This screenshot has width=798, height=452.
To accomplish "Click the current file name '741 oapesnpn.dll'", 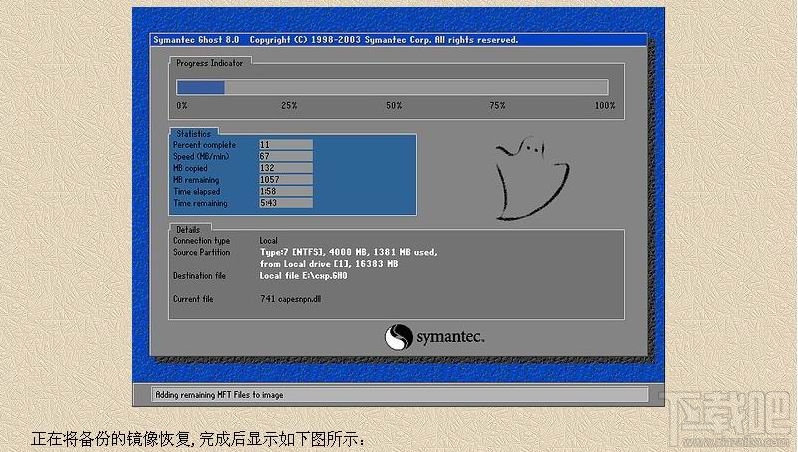I will 291,299.
